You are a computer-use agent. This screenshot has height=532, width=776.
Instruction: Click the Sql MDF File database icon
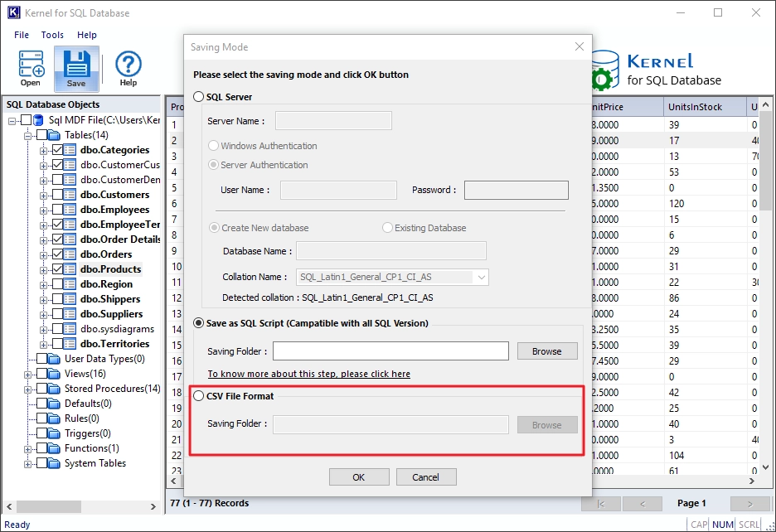tap(39, 120)
